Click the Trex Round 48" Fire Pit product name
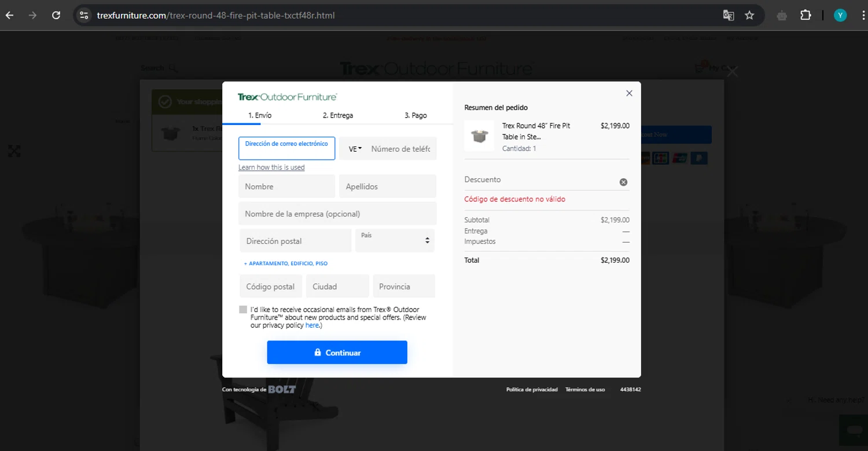Viewport: 868px width, 451px height. pyautogui.click(x=536, y=131)
